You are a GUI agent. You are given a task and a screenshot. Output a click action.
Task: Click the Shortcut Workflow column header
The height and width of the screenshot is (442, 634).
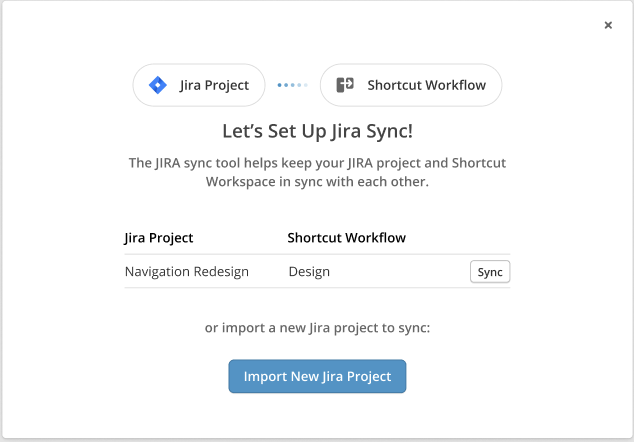(x=346, y=238)
